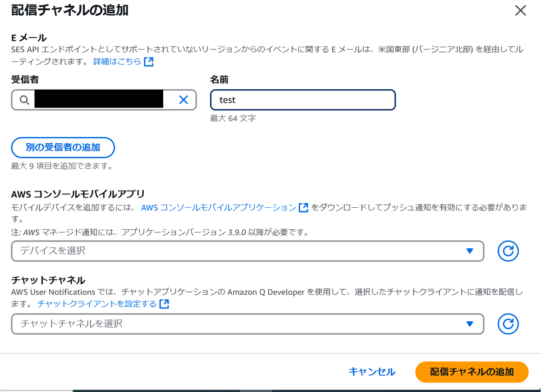Image resolution: width=541 pixels, height=392 pixels.
Task: Click the arrow of チャットチャネルを選択 dropdown
Action: pyautogui.click(x=469, y=324)
